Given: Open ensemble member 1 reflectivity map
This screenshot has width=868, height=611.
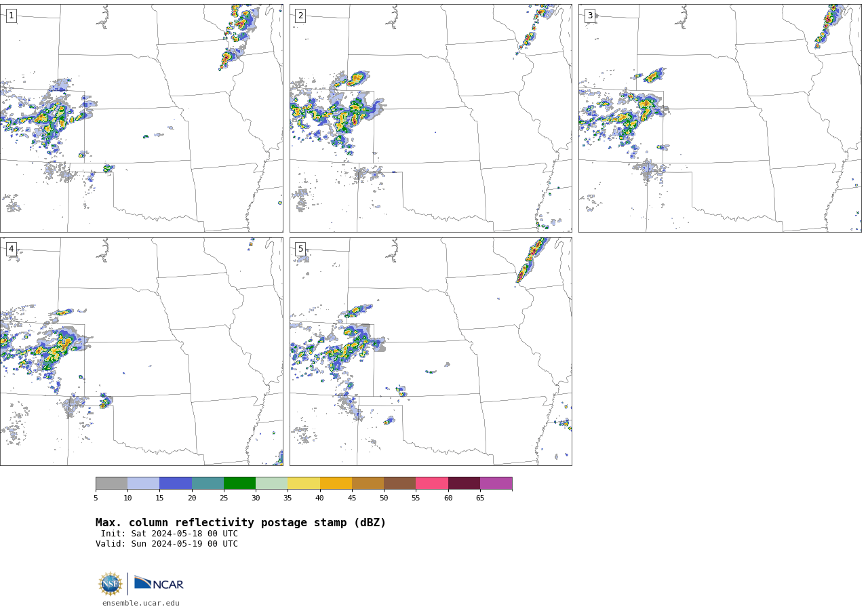Looking at the screenshot, I should (141, 118).
